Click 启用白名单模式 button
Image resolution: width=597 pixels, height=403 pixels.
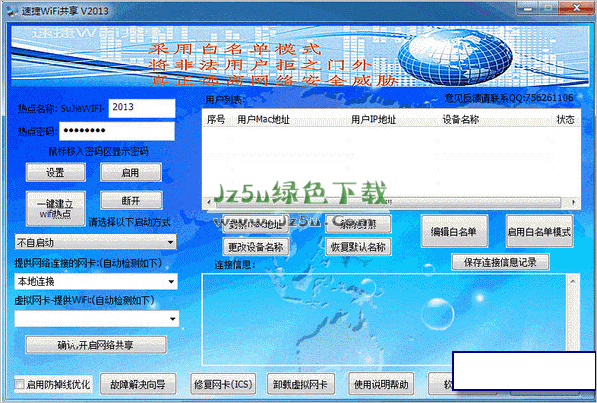tap(539, 231)
